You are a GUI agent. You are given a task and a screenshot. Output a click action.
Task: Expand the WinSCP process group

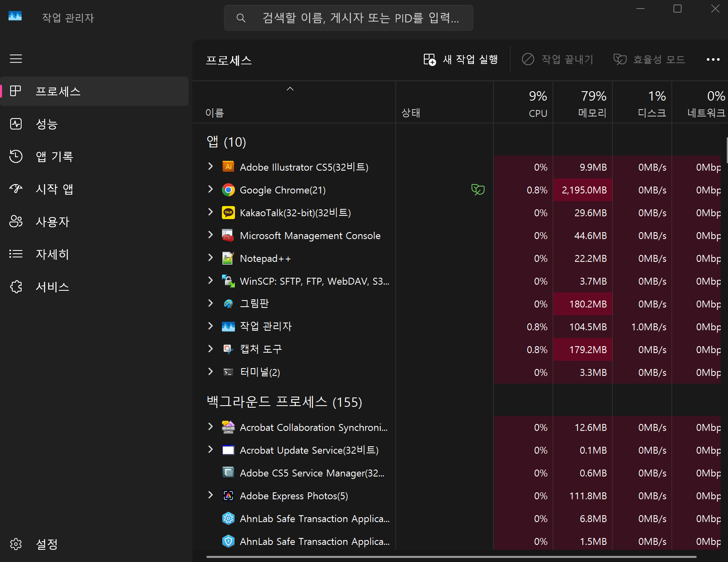coord(211,280)
